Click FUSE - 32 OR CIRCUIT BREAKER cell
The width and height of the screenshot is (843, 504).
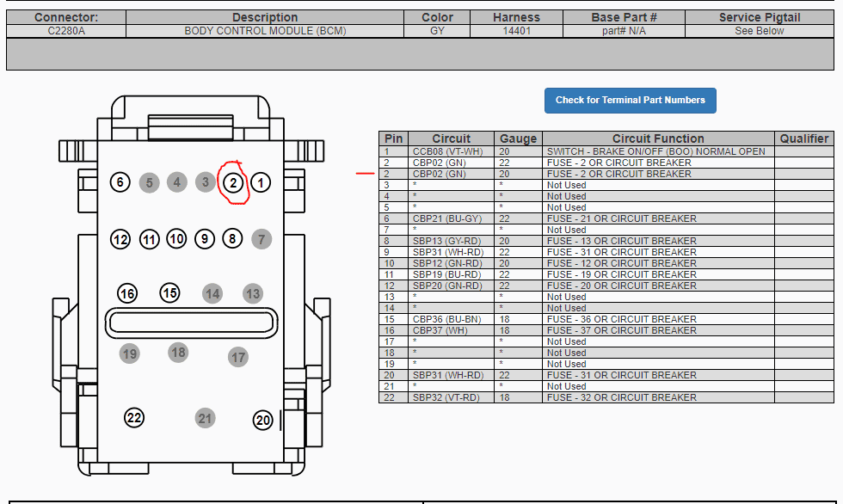coord(658,397)
